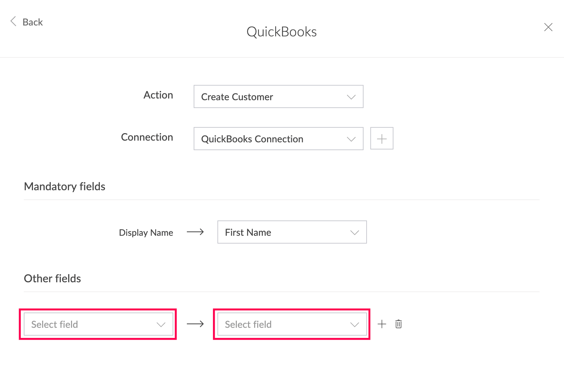Click the Display Name label
This screenshot has width=564, height=392.
pos(146,233)
